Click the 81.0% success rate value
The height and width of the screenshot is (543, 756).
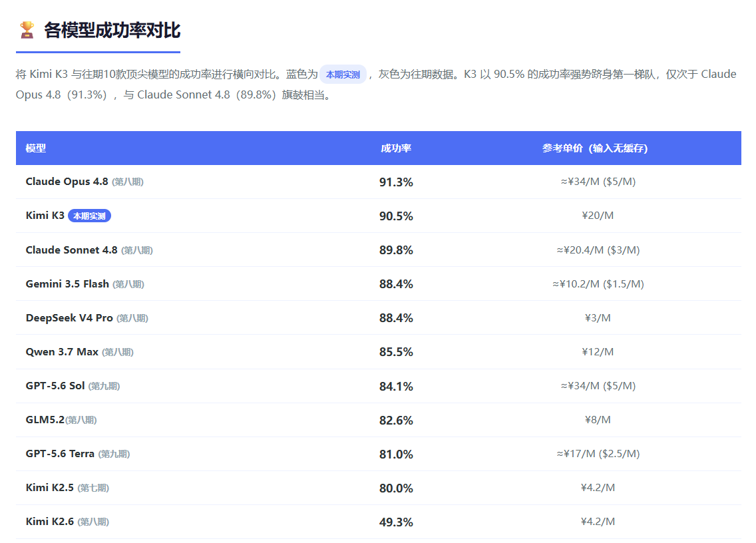coord(396,454)
